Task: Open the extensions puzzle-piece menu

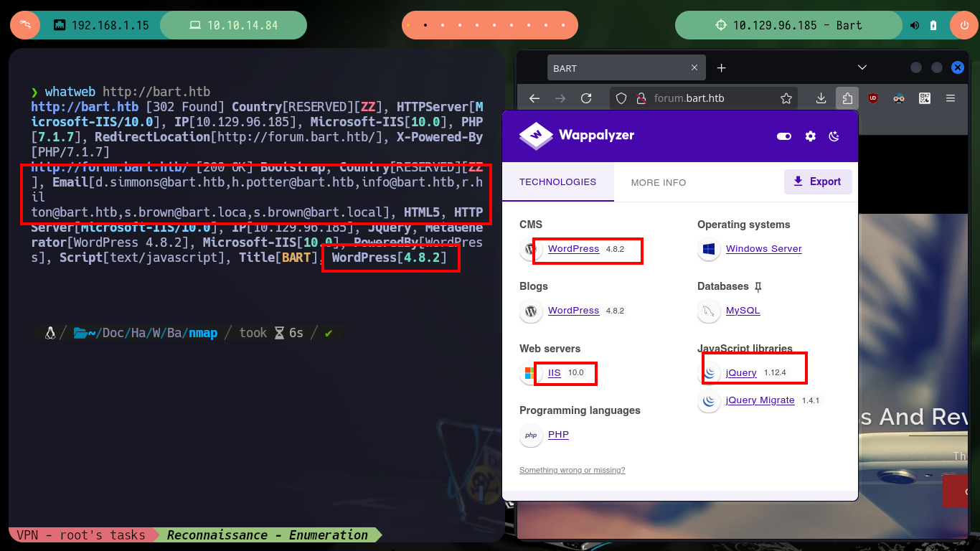Action: coord(847,98)
